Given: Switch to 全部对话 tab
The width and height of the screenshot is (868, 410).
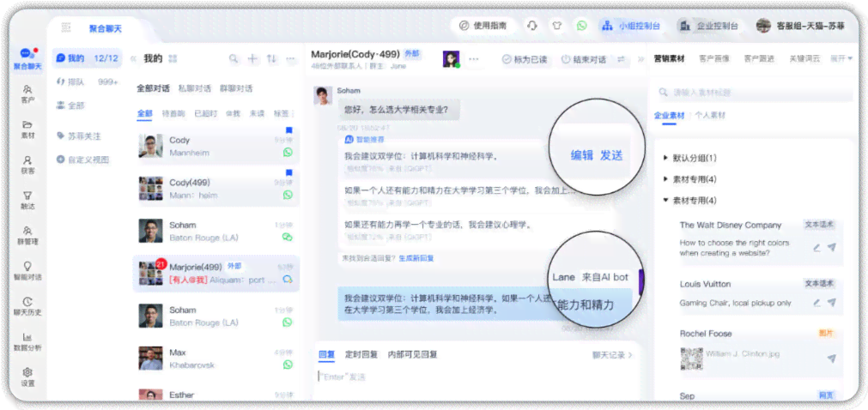Looking at the screenshot, I should (x=153, y=88).
